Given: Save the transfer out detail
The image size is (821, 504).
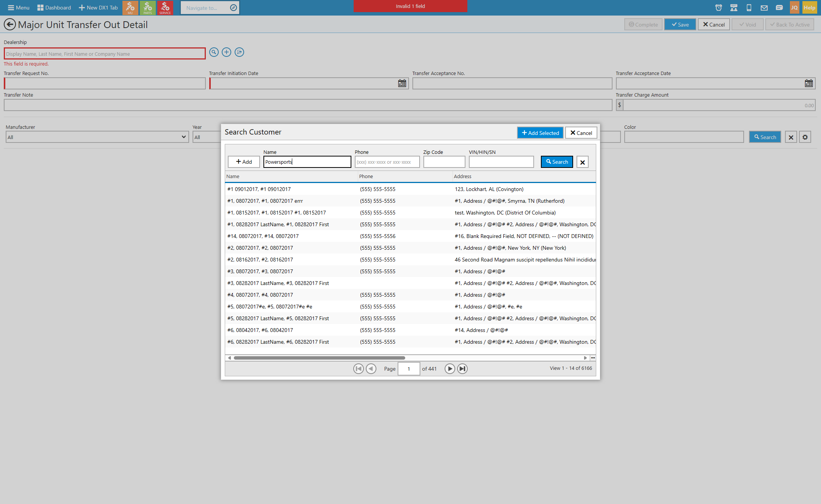Looking at the screenshot, I should pos(680,25).
